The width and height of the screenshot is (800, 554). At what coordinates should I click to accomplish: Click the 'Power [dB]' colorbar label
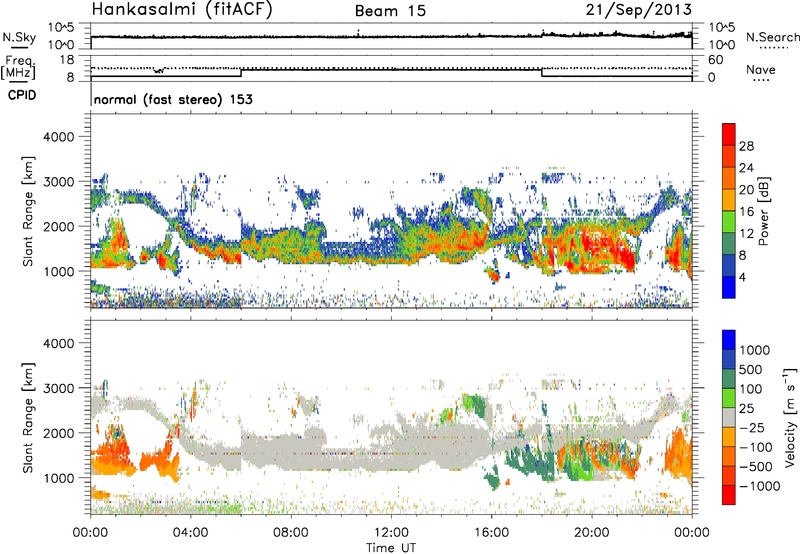pyautogui.click(x=763, y=211)
